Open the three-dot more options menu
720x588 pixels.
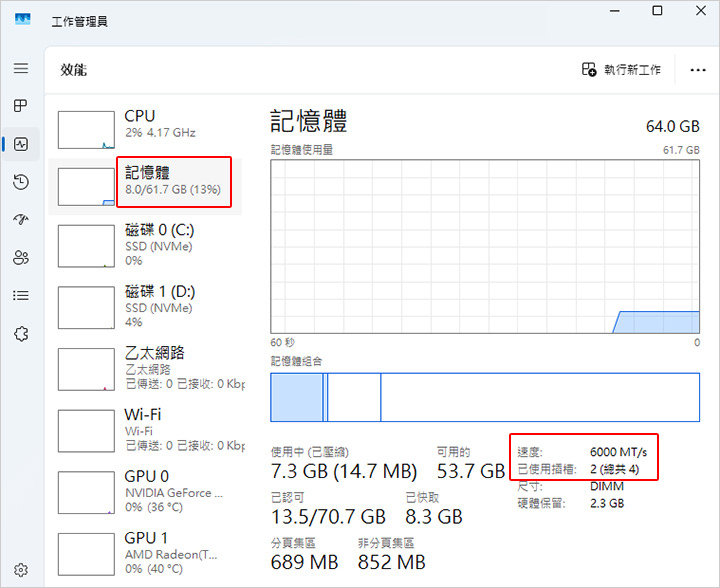(698, 70)
